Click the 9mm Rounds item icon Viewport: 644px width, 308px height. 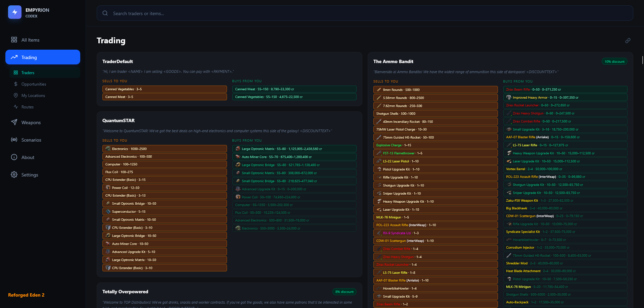coord(379,90)
